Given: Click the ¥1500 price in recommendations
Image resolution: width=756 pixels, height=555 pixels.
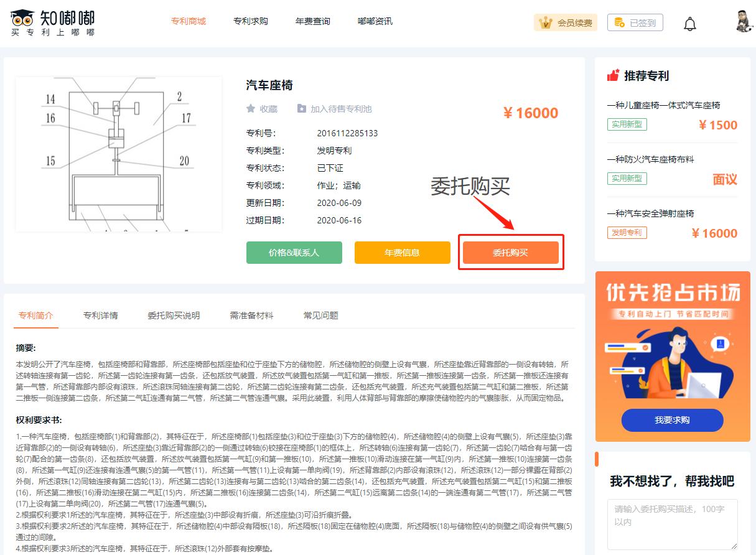Looking at the screenshot, I should (718, 125).
